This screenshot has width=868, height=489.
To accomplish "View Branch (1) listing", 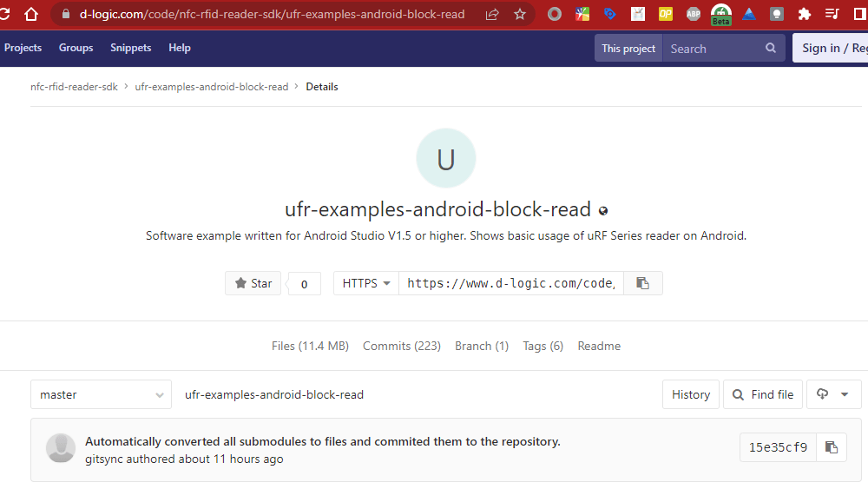I will tap(482, 346).
